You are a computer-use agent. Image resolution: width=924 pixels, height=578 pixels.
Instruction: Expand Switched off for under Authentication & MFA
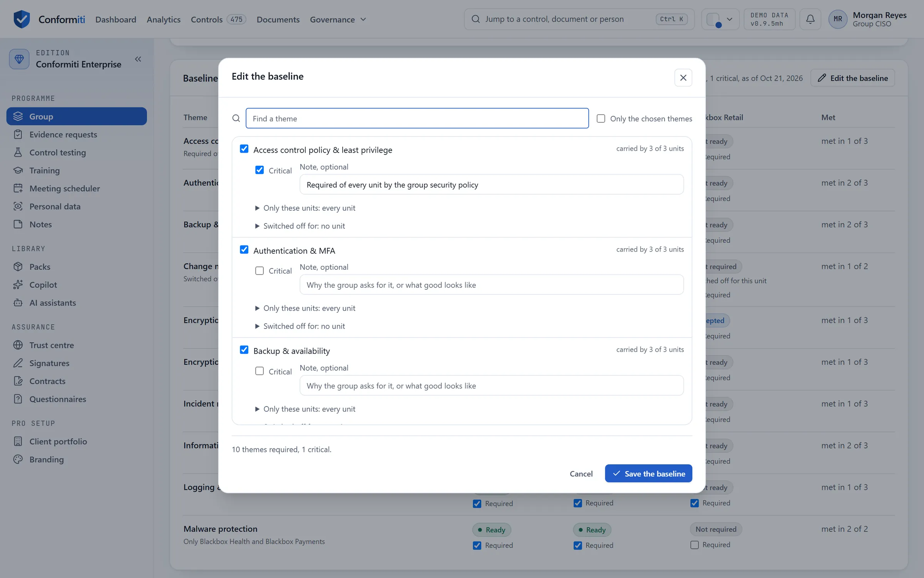click(x=300, y=326)
